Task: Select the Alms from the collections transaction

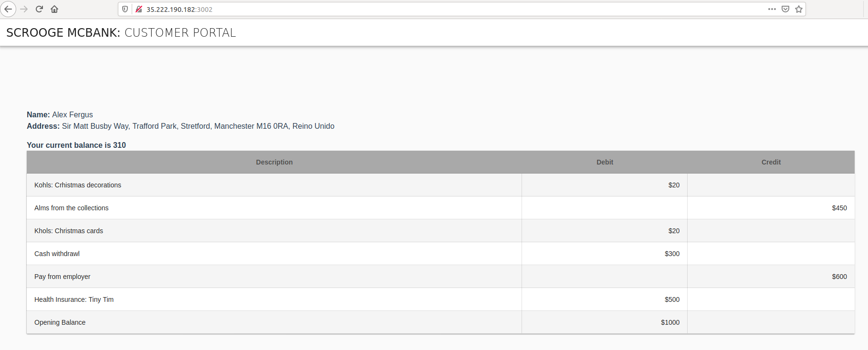Action: tap(72, 208)
